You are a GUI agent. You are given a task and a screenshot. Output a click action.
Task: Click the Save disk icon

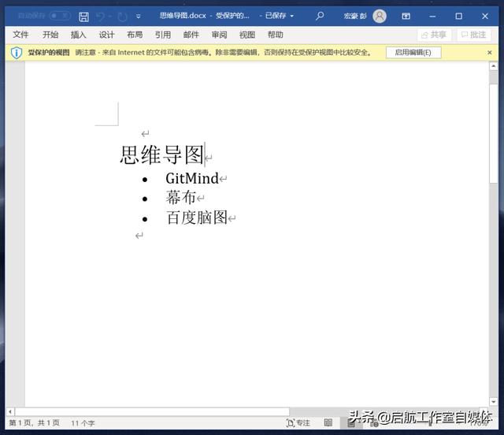coord(83,17)
